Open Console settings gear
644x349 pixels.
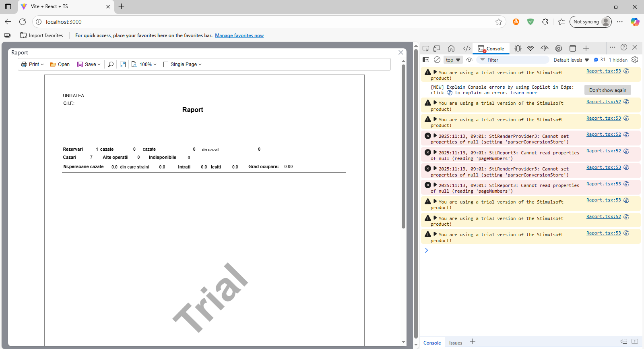[635, 60]
